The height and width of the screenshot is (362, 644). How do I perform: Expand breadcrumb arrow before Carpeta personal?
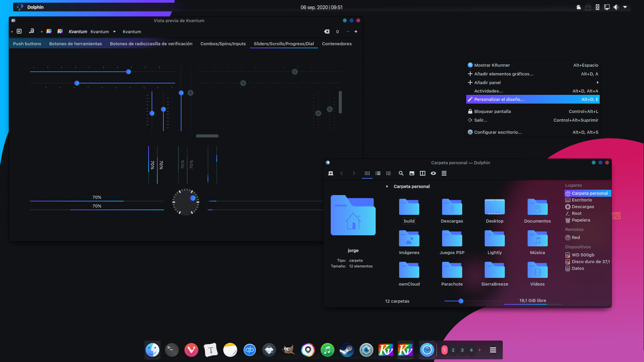pos(387,186)
